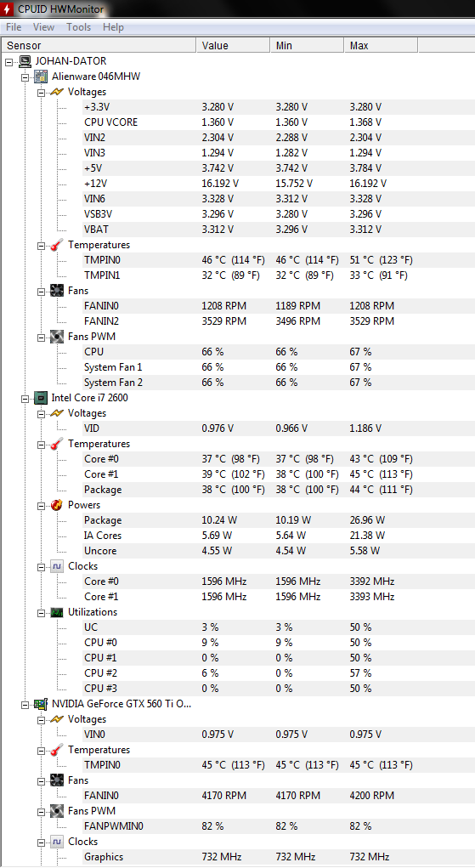The width and height of the screenshot is (475, 868).
Task: Collapse the NVIDIA GeForce GTX 560 Ti node
Action: coord(25,705)
